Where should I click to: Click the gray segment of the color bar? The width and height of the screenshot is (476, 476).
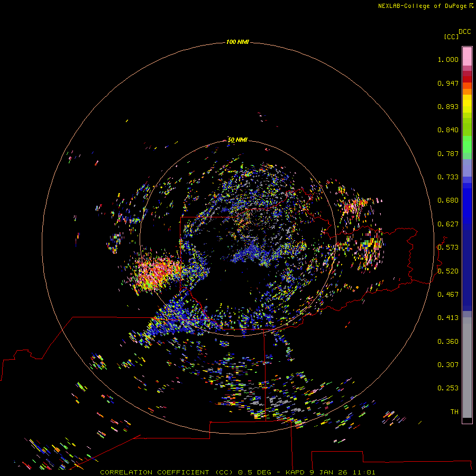[467, 368]
